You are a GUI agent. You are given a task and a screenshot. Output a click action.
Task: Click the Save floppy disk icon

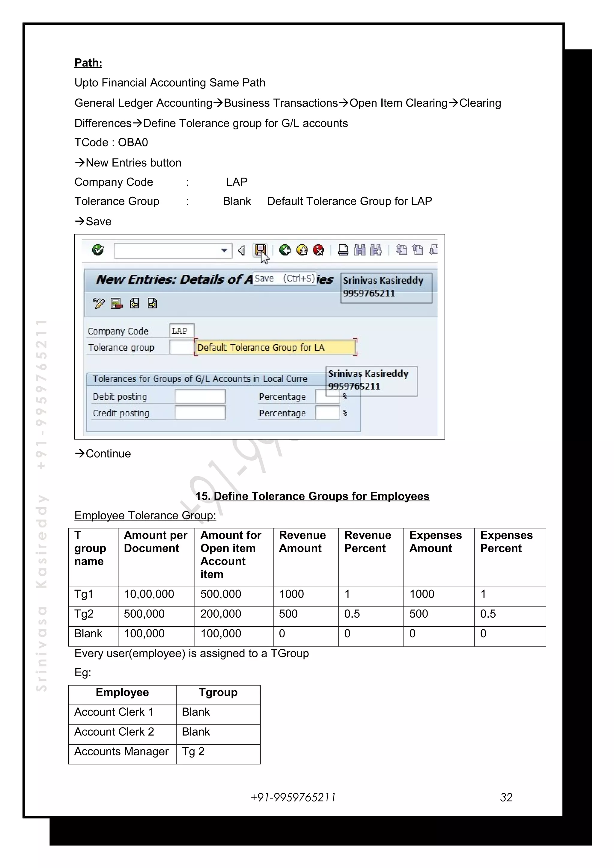260,250
